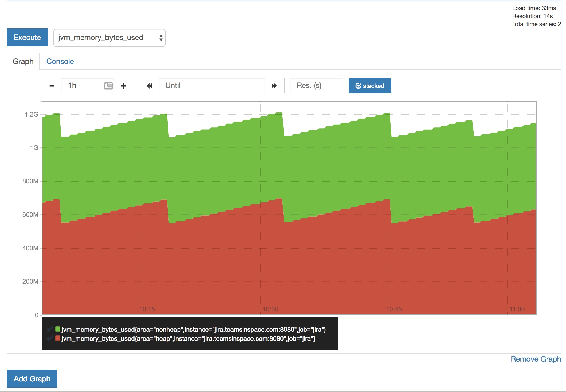
Task: Click the fast-forward double-arrow to move the end time forward
Action: pyautogui.click(x=274, y=86)
